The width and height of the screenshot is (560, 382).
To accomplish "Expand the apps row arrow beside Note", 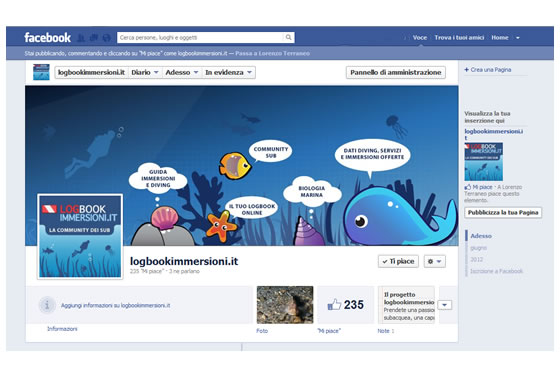I will 445,305.
